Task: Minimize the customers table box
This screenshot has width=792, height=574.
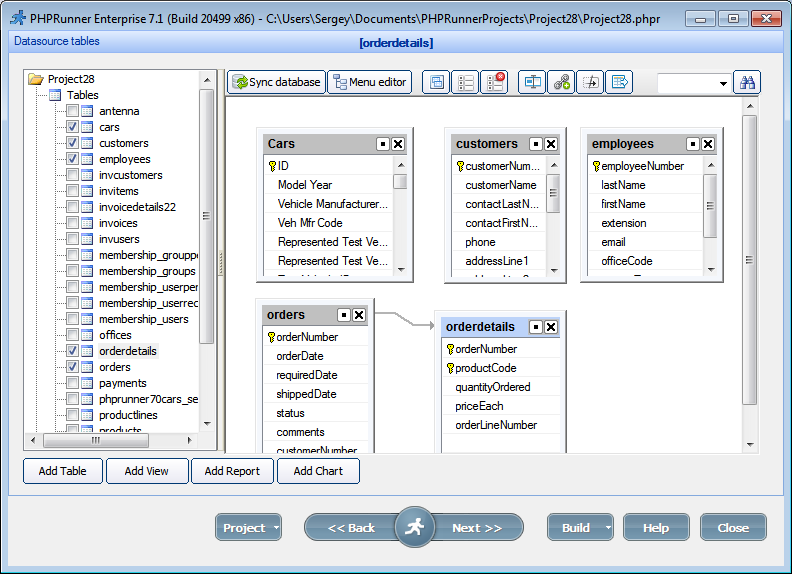Action: click(536, 144)
